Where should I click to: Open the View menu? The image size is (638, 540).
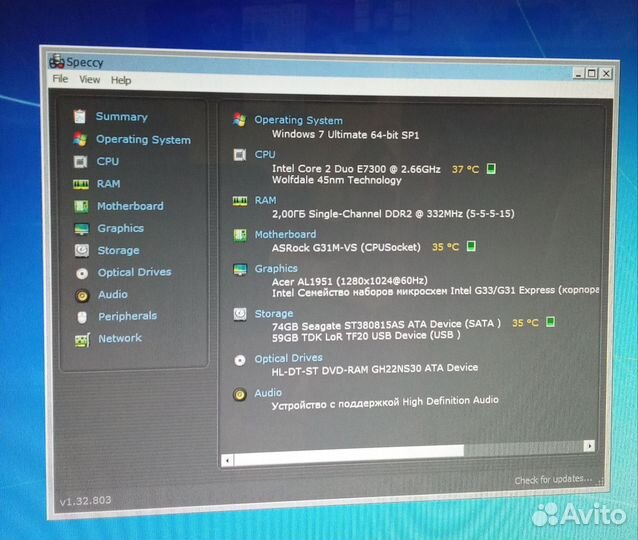(x=90, y=79)
